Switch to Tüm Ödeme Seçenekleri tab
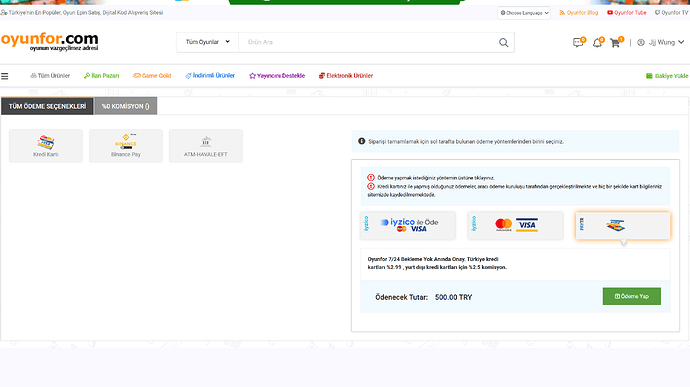 (x=47, y=106)
